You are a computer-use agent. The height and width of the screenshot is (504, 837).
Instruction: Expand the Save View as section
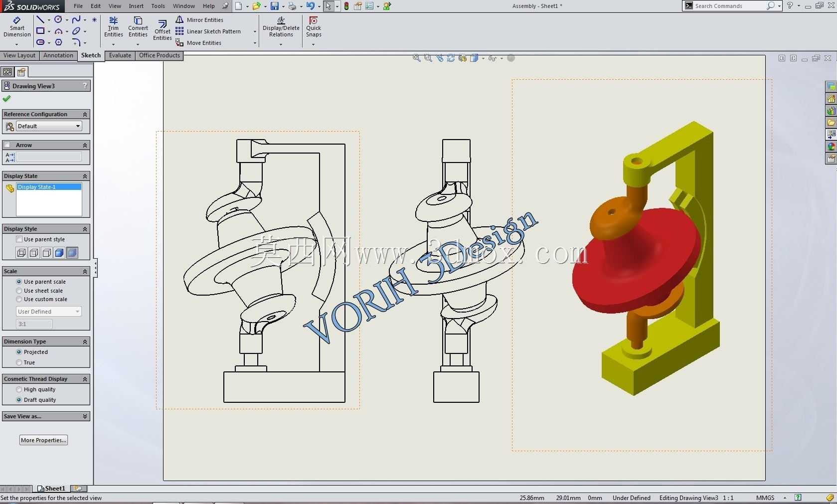pyautogui.click(x=85, y=416)
